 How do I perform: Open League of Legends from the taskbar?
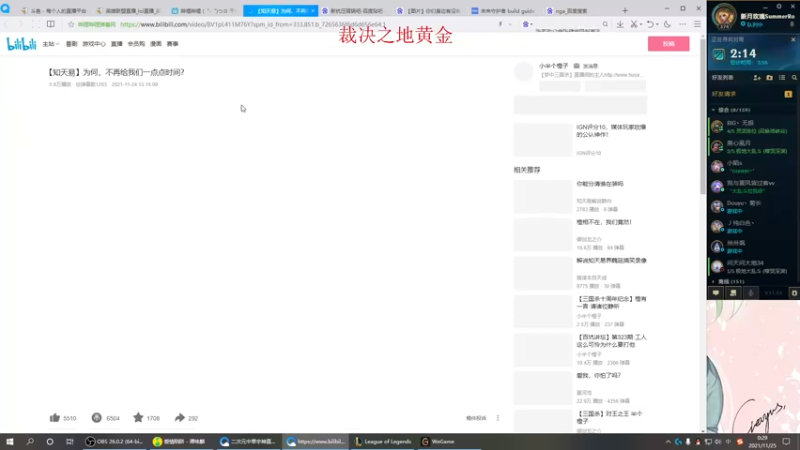(x=383, y=441)
